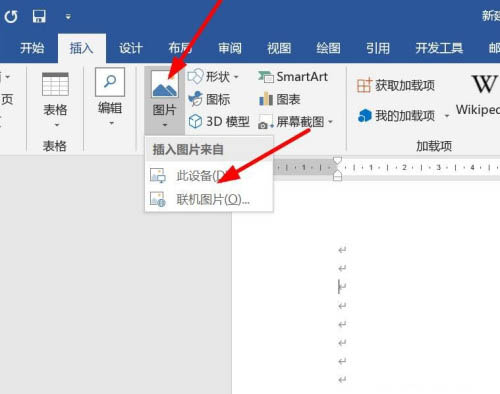Image resolution: width=500 pixels, height=394 pixels.
Task: Save the document with the floppy disk icon
Action: [39, 16]
